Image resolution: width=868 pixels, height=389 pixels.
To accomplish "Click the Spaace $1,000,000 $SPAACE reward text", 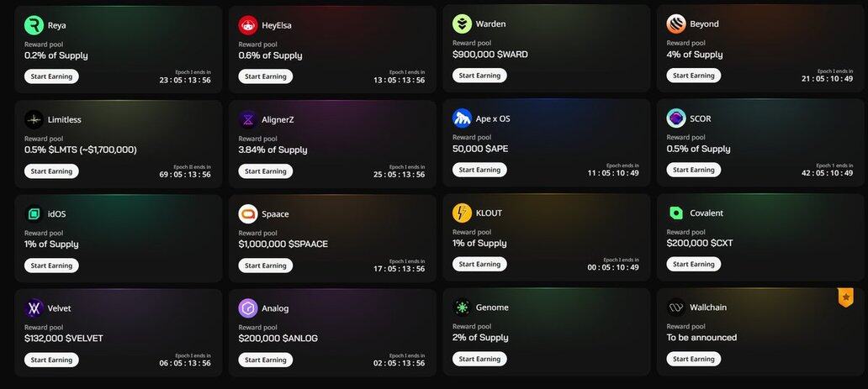I will coord(283,244).
